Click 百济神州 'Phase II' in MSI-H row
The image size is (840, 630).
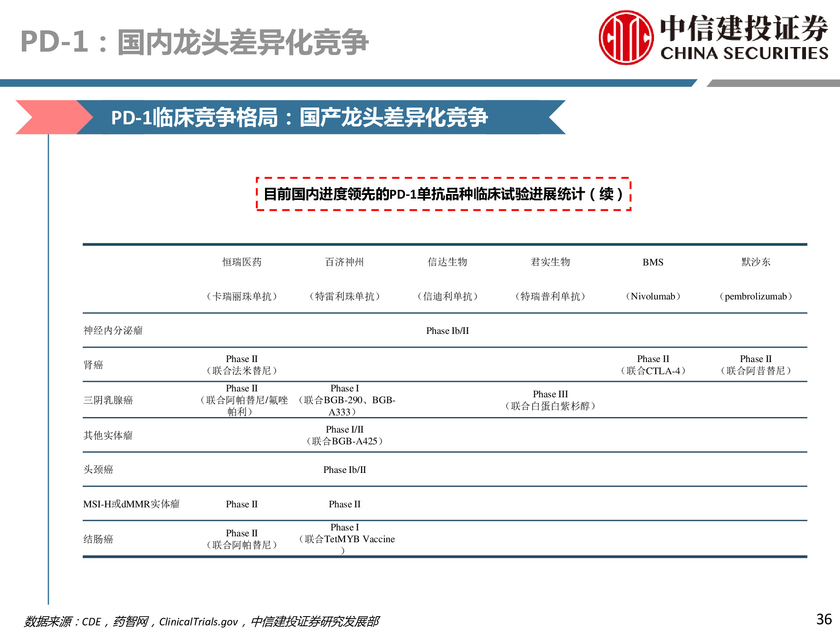click(x=345, y=504)
